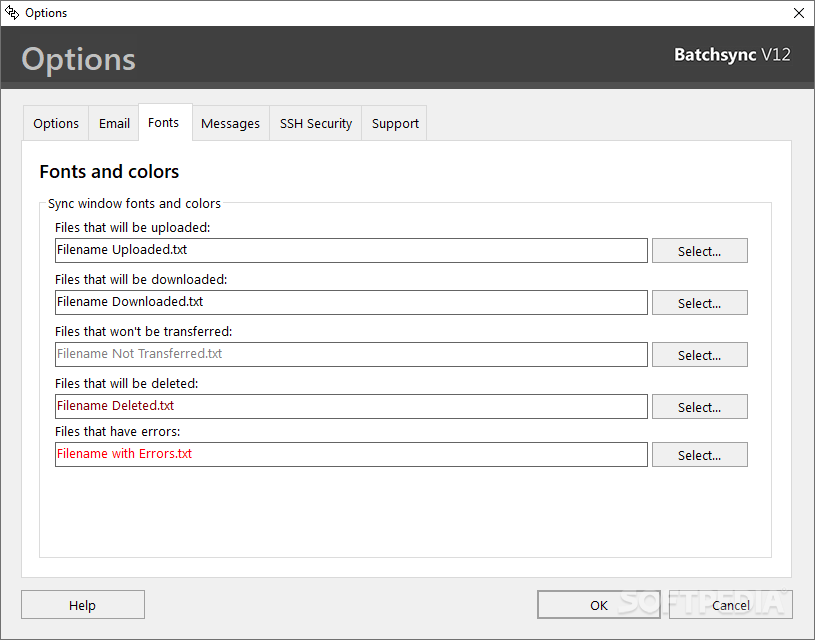Click the 'Files that won't be transferred:' label
The height and width of the screenshot is (640, 815).
click(143, 332)
